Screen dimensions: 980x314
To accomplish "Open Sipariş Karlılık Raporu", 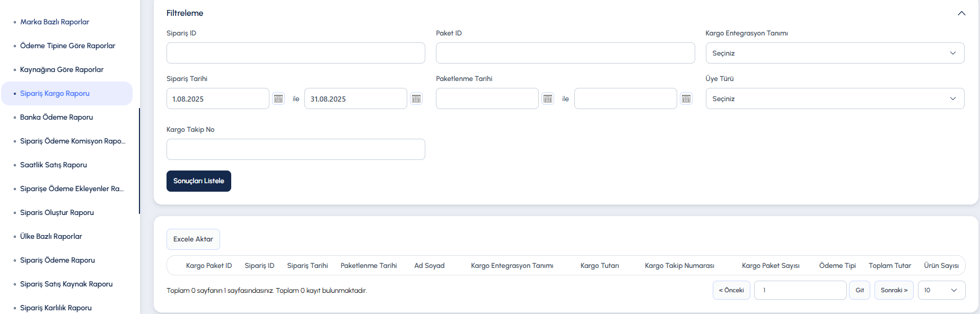I will (56, 308).
